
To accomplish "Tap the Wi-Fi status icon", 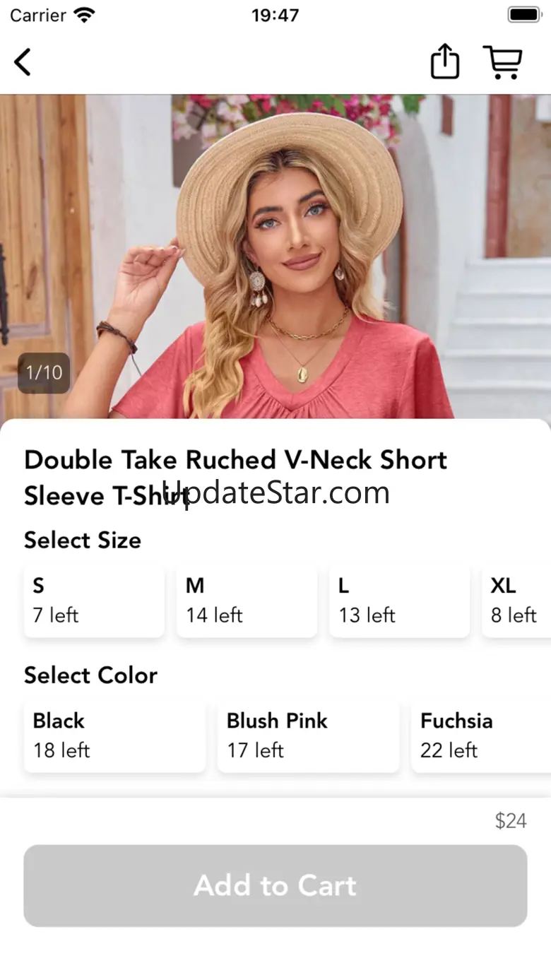I will pyautogui.click(x=84, y=15).
